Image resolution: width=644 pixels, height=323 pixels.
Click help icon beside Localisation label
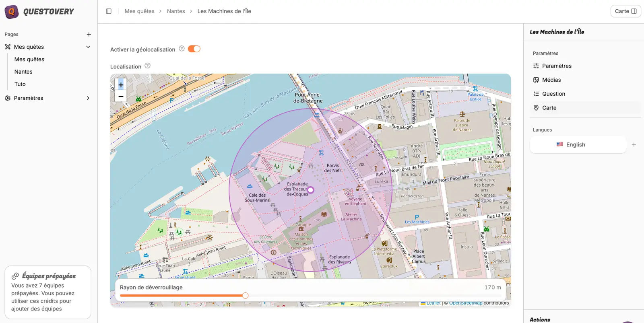(x=147, y=66)
